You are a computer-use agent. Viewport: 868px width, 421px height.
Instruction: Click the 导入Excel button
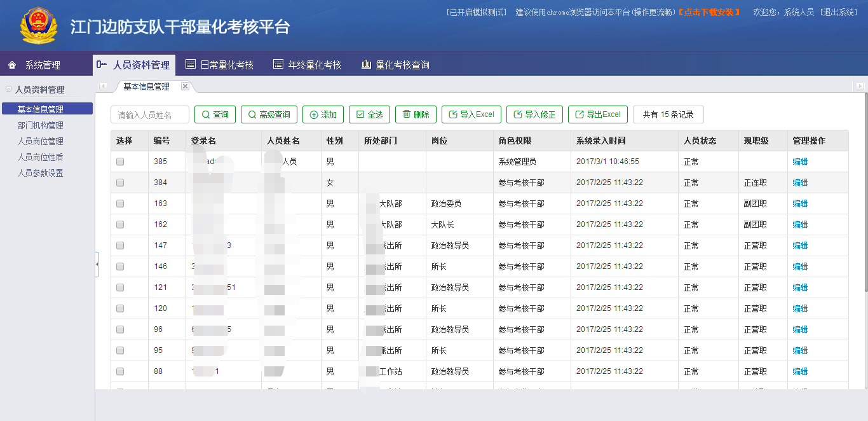pos(471,114)
